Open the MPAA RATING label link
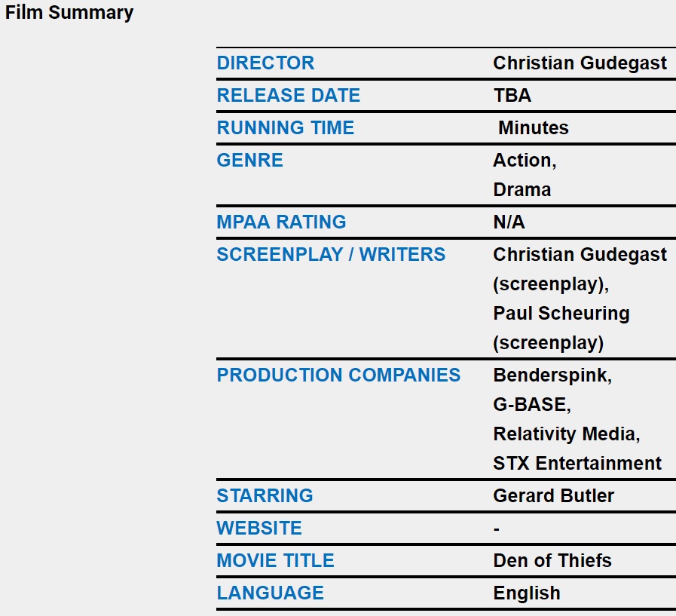 tap(281, 222)
